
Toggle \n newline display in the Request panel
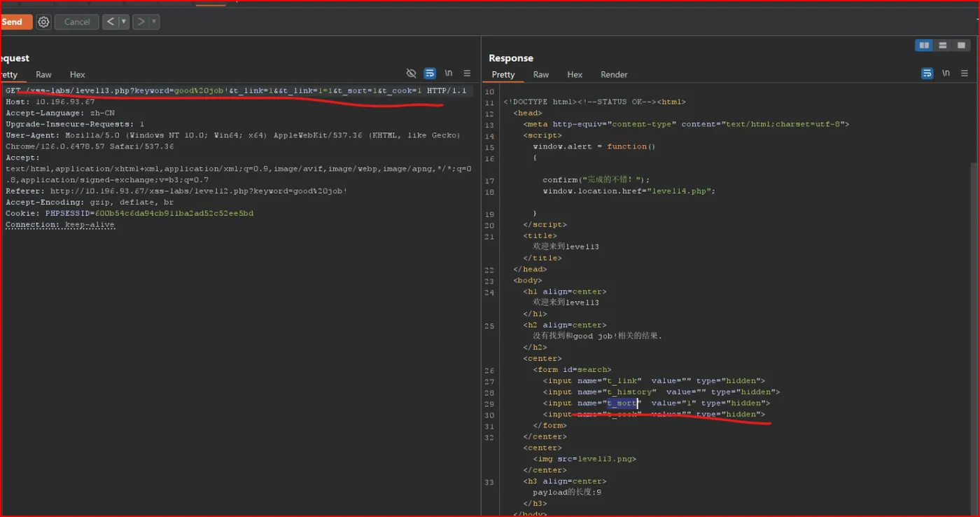449,74
